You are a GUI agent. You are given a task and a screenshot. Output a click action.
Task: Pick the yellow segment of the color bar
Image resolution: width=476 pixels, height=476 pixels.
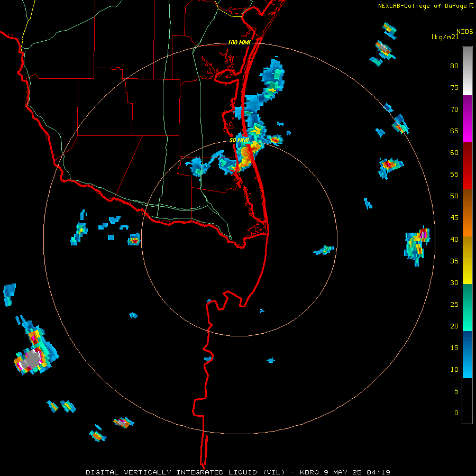pyautogui.click(x=467, y=260)
